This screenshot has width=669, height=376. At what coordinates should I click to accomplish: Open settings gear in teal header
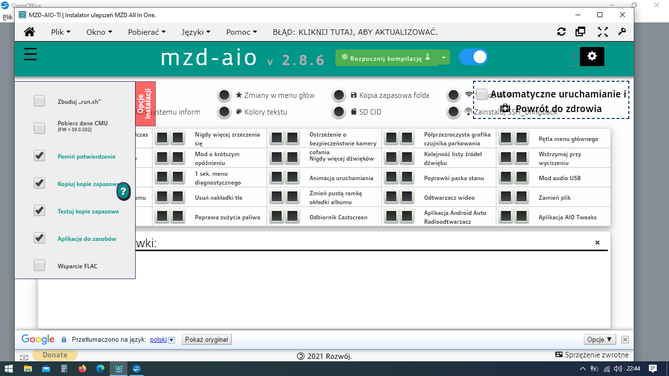592,56
